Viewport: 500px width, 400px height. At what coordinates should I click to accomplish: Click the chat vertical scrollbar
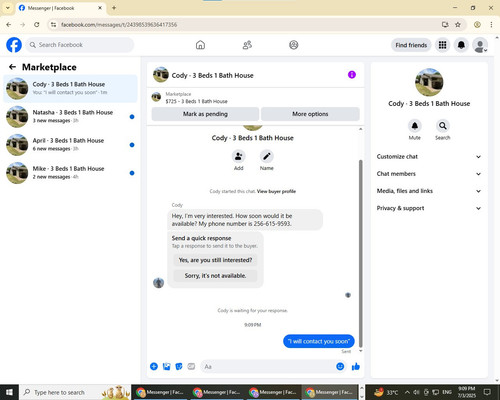(360, 253)
